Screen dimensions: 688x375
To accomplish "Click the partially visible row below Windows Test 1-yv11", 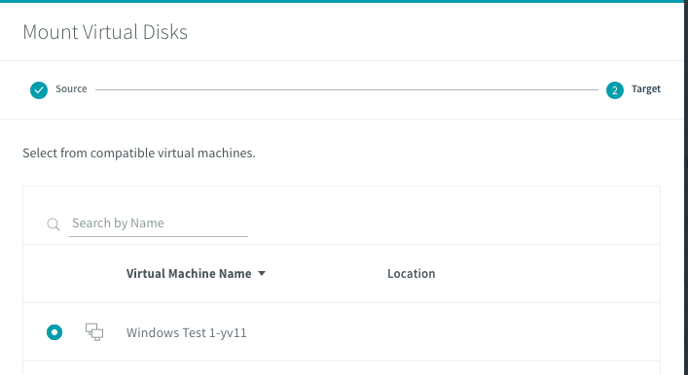I will coord(341,368).
